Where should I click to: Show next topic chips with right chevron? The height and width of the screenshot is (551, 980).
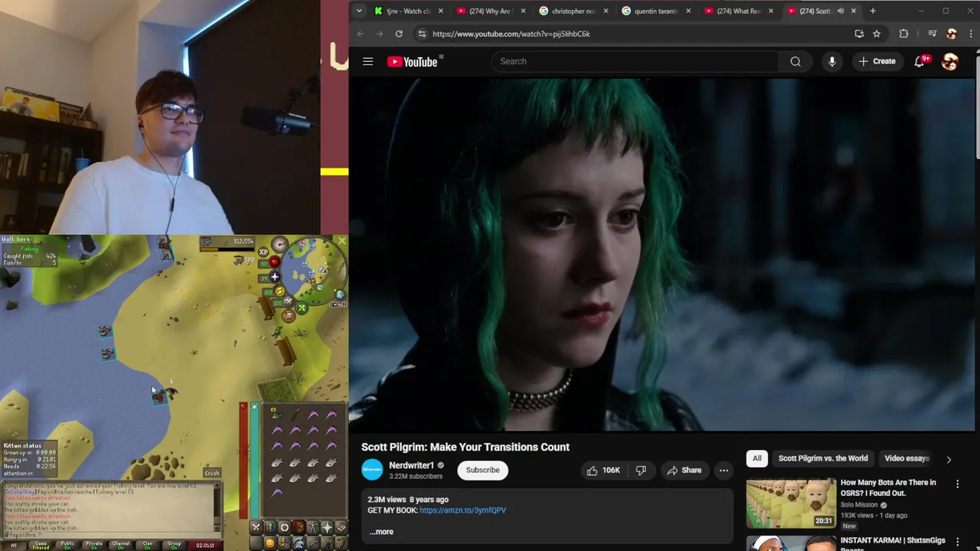[949, 459]
